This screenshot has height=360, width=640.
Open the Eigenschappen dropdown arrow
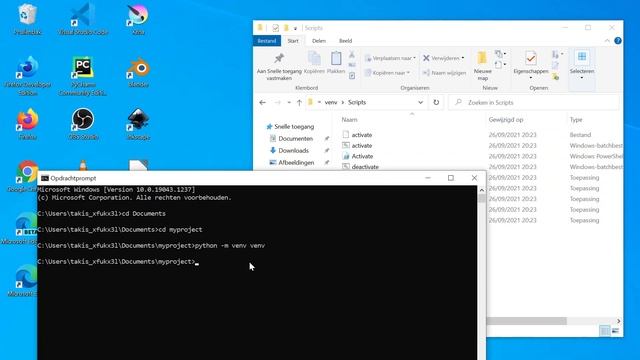click(x=531, y=78)
